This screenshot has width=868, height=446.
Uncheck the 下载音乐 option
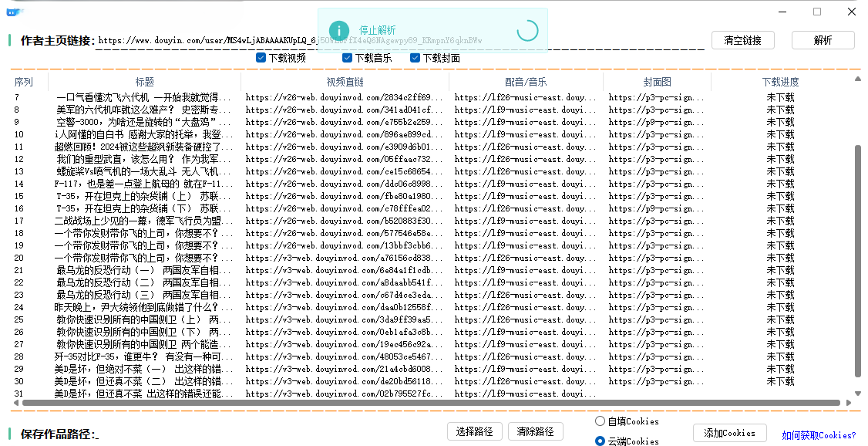[347, 58]
